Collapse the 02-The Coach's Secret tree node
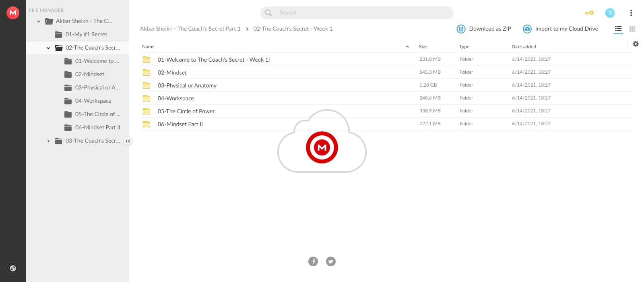 coord(48,48)
